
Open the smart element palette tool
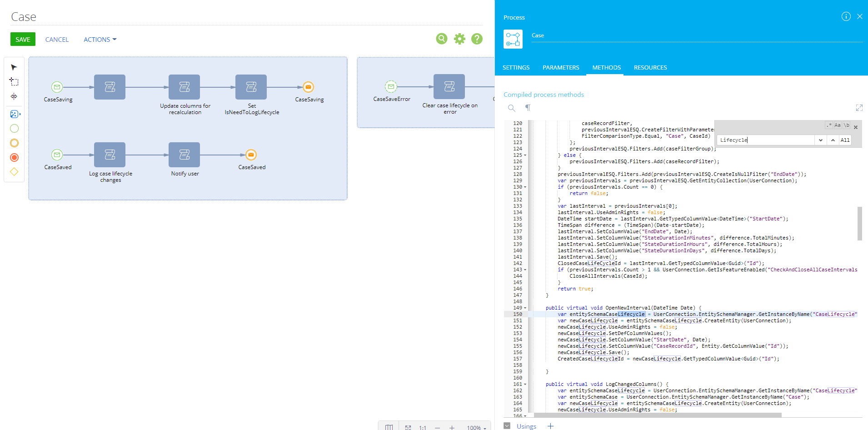coord(15,114)
